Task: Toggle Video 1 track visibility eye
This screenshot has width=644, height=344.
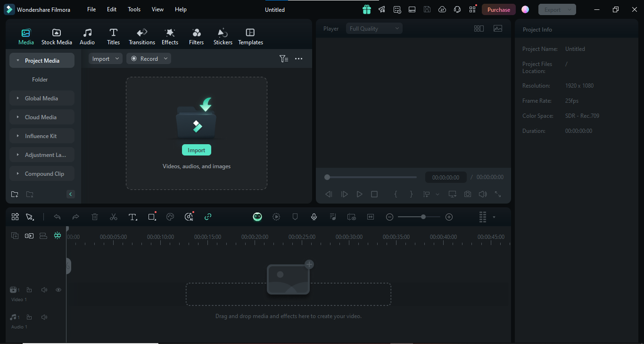Action: click(58, 290)
